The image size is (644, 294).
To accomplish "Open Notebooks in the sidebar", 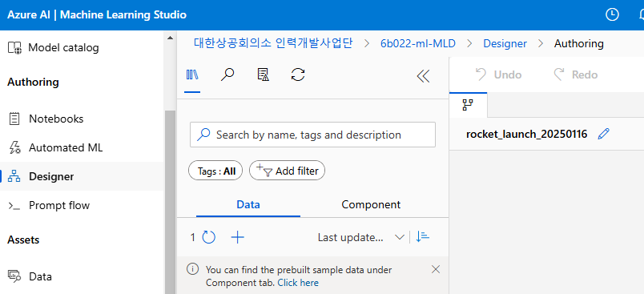I will click(x=46, y=119).
